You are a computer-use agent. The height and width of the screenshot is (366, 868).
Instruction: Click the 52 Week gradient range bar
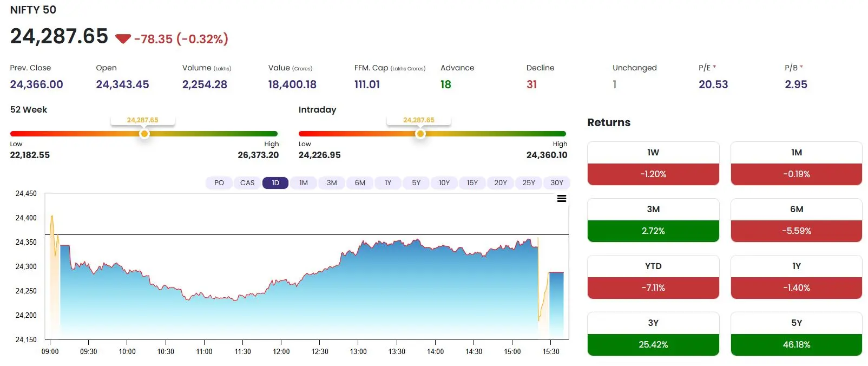(144, 134)
